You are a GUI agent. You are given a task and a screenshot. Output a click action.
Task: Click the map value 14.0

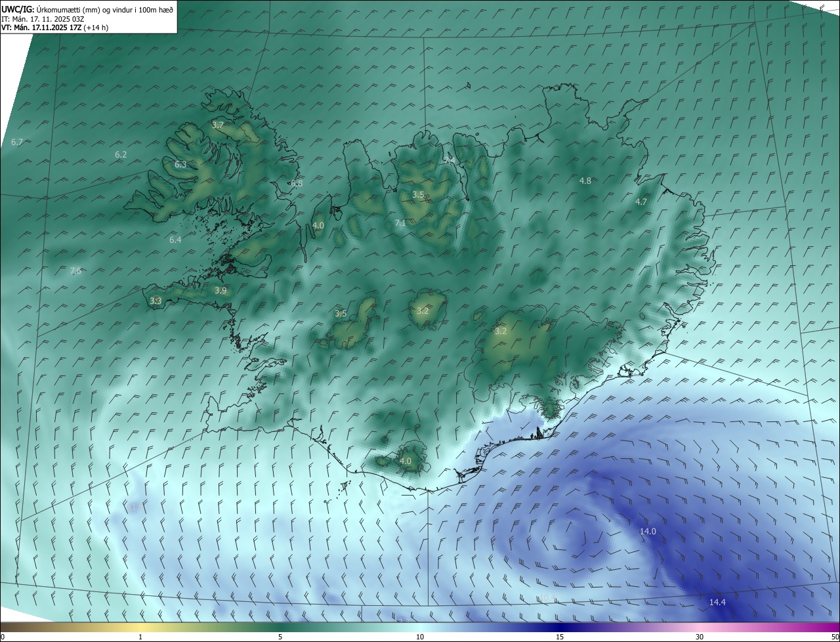[x=648, y=531]
